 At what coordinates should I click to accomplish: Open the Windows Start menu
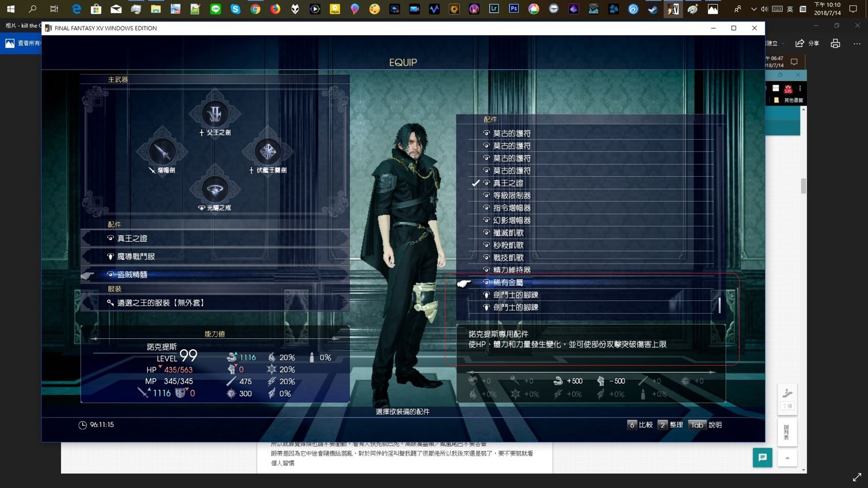pos(10,9)
